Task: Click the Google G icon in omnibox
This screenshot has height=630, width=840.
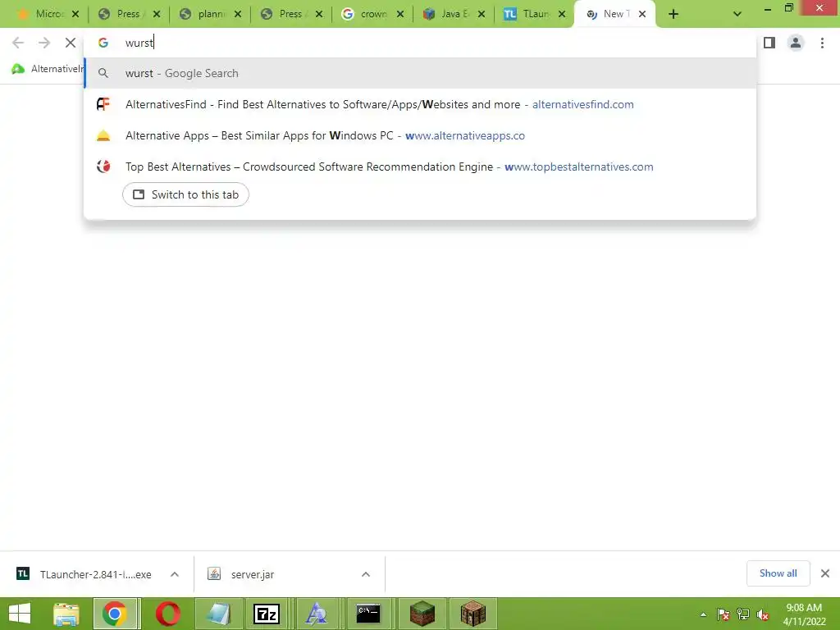Action: 103,43
